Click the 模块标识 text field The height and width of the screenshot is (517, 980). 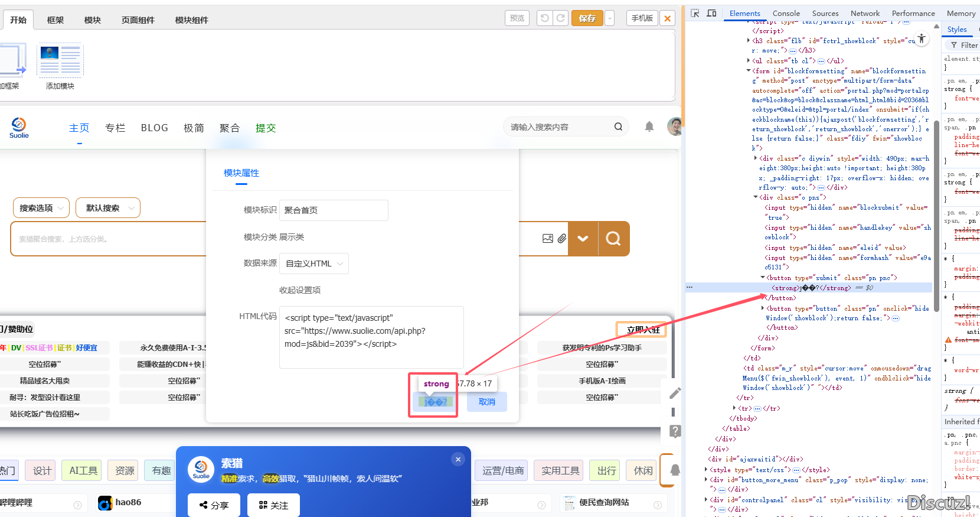333,210
